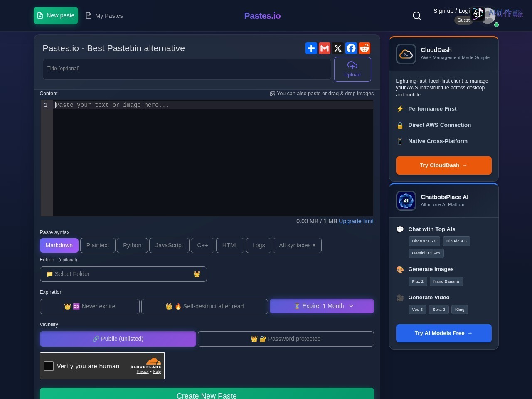Click Try CloudDash button
Viewport: 532px width, 399px height.
[444, 165]
